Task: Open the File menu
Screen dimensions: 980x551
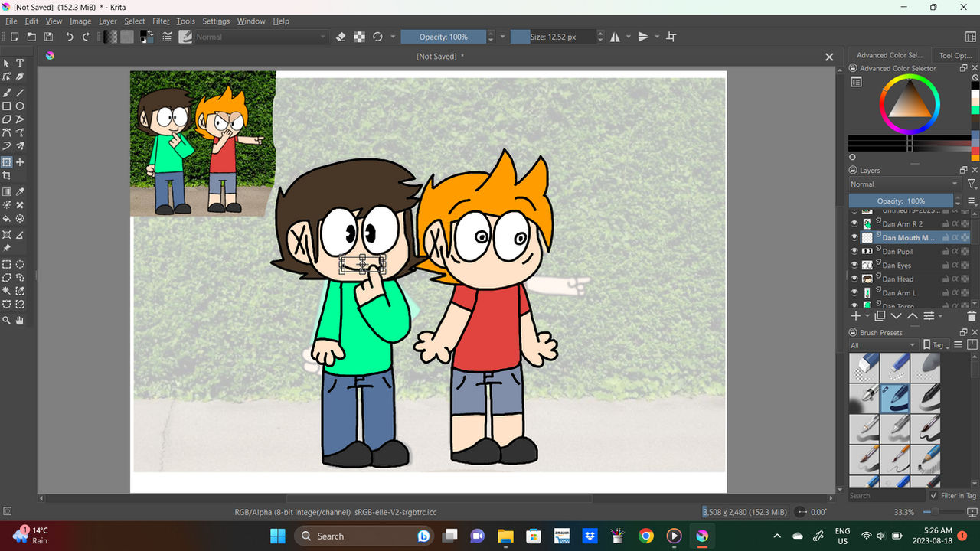Action: coord(11,21)
